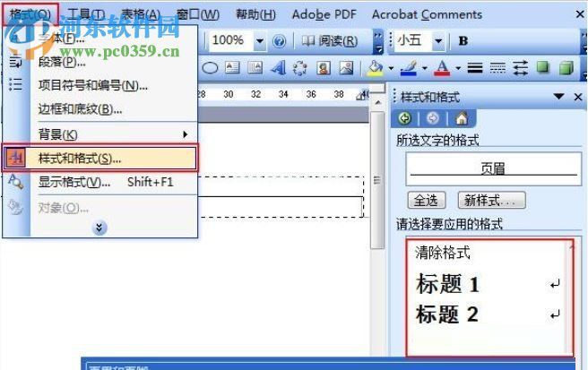Open line color dropdown arrow
Viewport: 588px width, 370px height.
pyautogui.click(x=425, y=69)
